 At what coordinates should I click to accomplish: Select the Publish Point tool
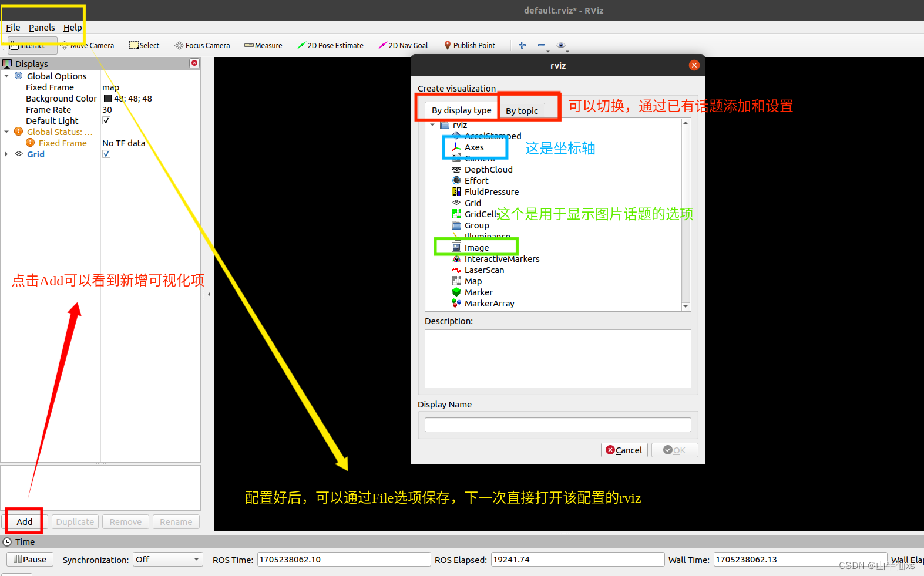[x=469, y=45]
